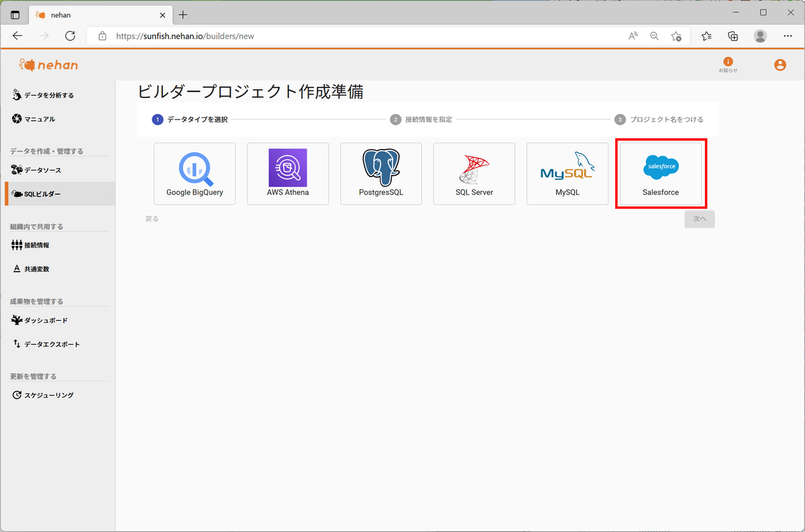This screenshot has height=532, width=805.
Task: Choose the SQL Server card
Action: point(474,174)
